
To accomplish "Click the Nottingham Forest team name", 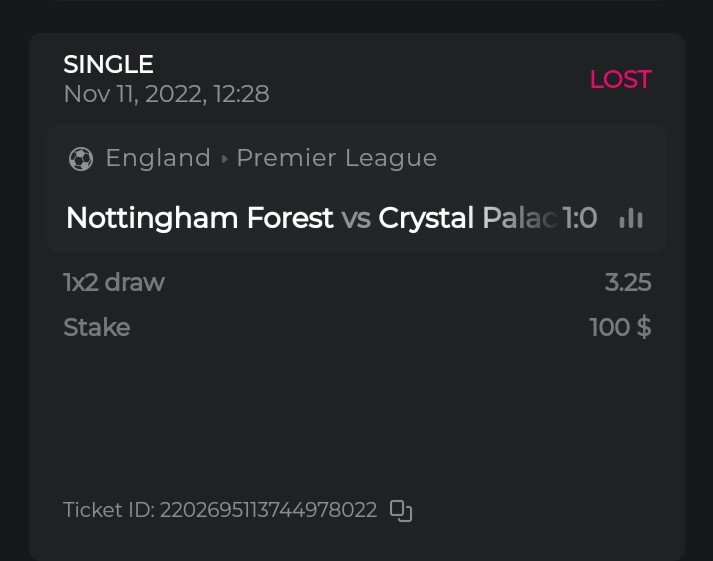I will 199,218.
